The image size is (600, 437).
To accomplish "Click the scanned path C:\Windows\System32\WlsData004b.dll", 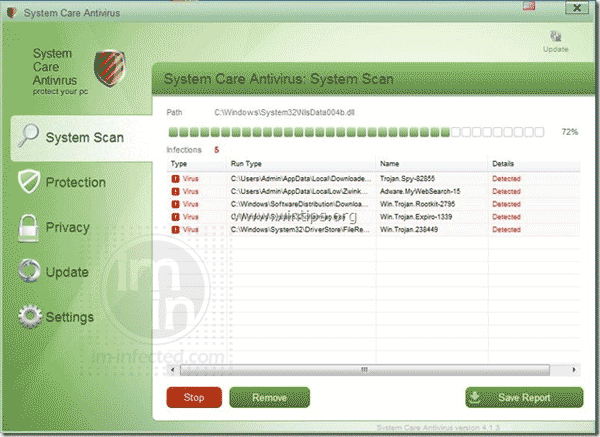I will (284, 113).
